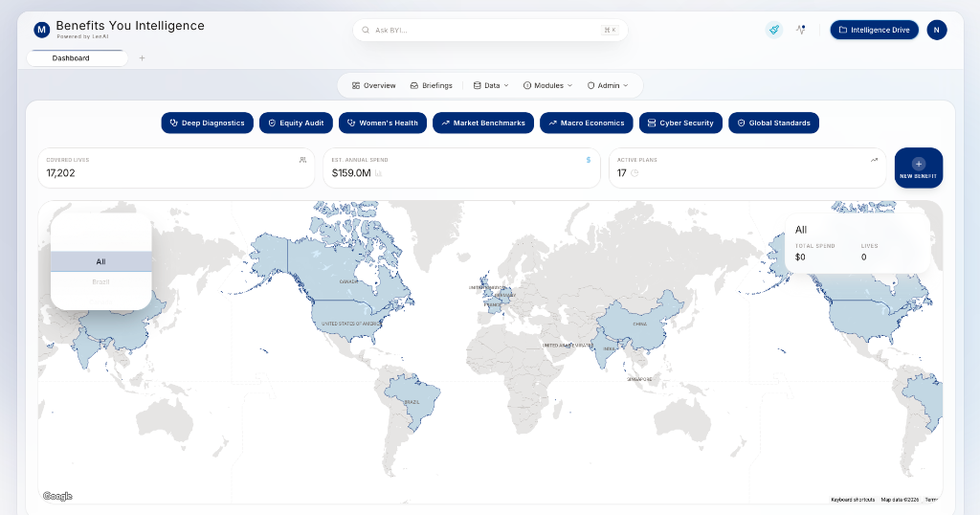980x515 pixels.
Task: Open the Intelligence Drive button
Action: pos(874,30)
